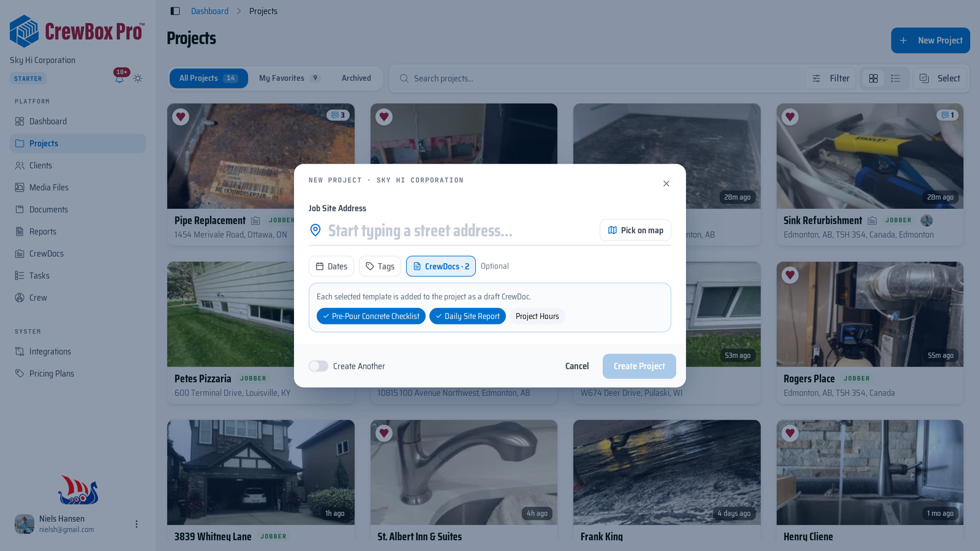
Task: Toggle favorite heart on Rogers Place card
Action: (x=790, y=275)
